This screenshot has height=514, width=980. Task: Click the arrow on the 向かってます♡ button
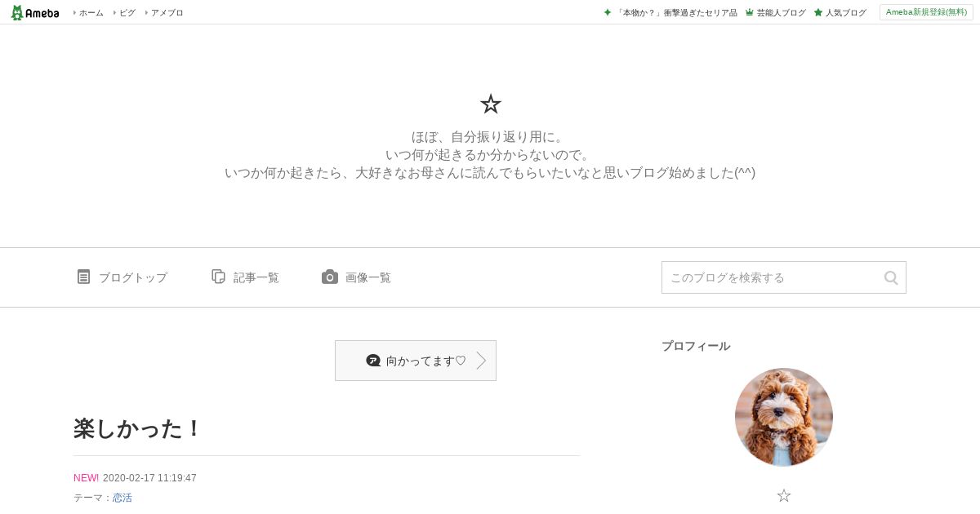[x=481, y=361]
